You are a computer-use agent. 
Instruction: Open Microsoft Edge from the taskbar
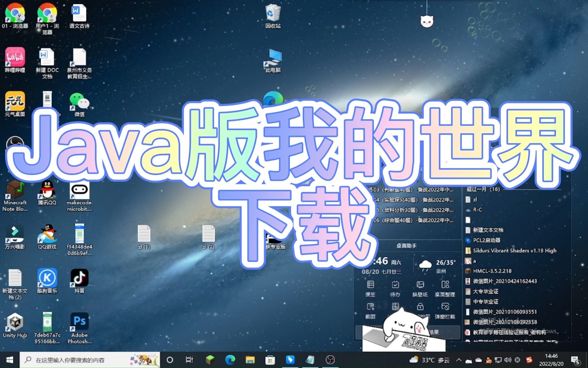pyautogui.click(x=230, y=360)
